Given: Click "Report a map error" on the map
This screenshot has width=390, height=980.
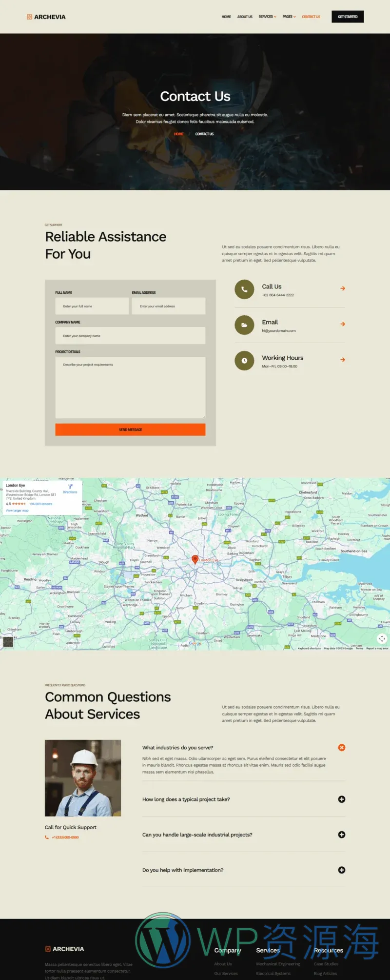Looking at the screenshot, I should click(377, 648).
